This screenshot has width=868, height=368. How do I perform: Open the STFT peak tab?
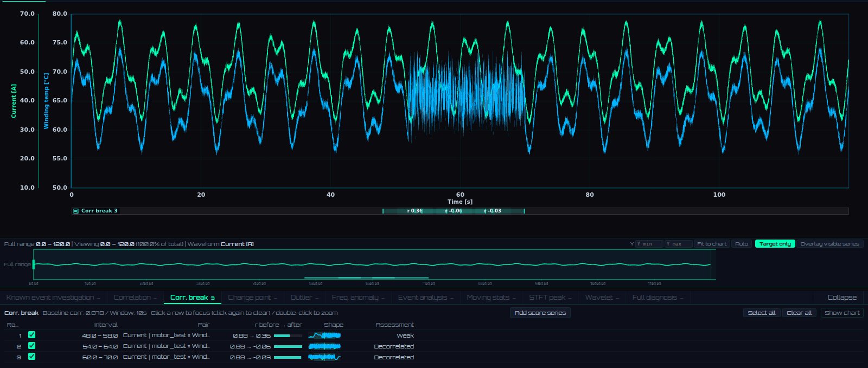550,298
